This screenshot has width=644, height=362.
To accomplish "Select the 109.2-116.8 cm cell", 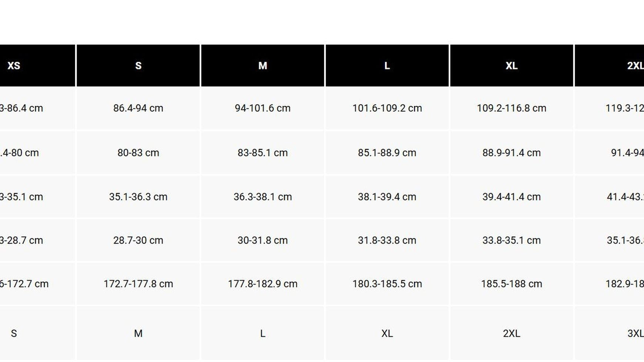I will [x=511, y=108].
